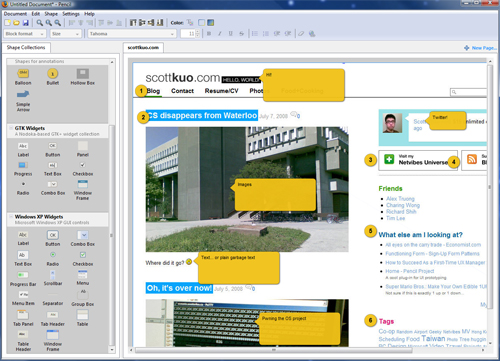Select the Windows XP Table widget

click(x=83, y=318)
